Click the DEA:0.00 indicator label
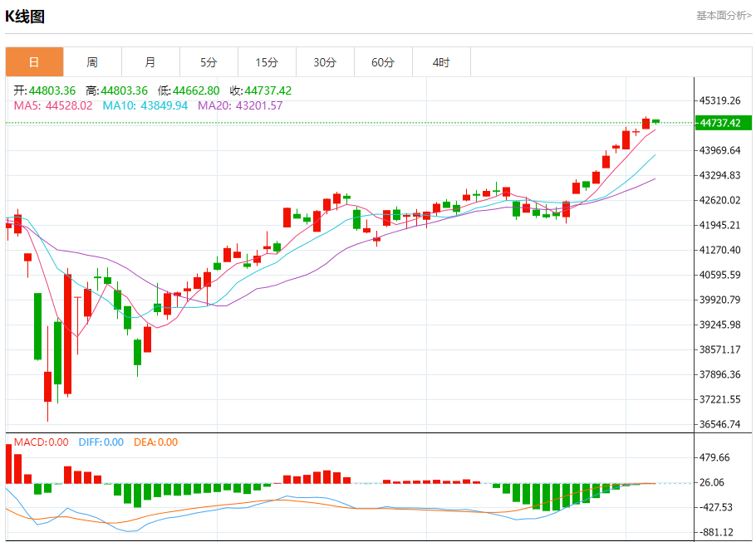The height and width of the screenshot is (542, 756). [155, 442]
